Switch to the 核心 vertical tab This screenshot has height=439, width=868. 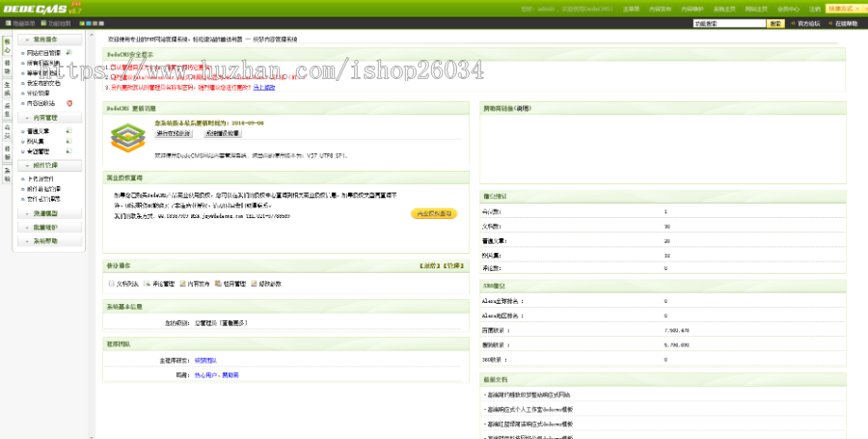(7, 46)
